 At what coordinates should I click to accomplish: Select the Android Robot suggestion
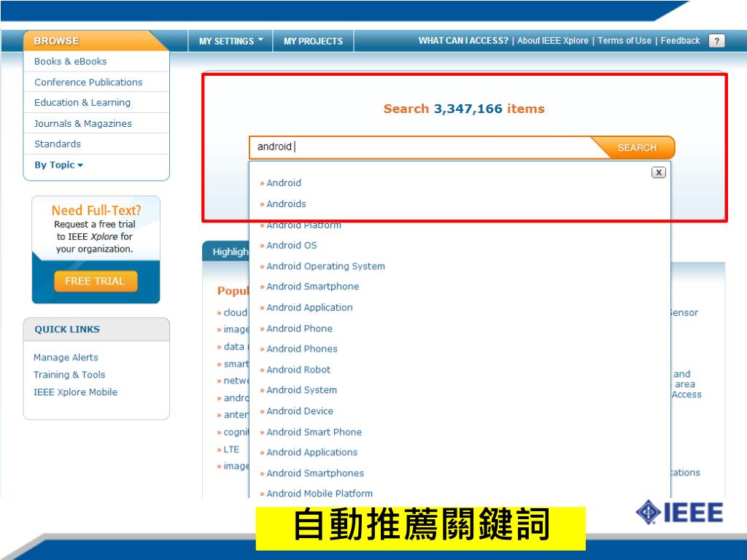pos(298,370)
